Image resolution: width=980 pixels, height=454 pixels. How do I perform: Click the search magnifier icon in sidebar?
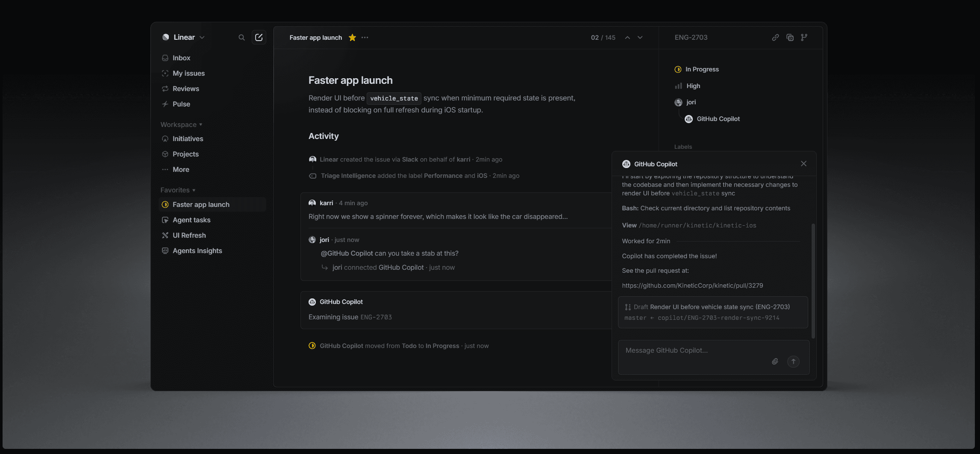click(241, 38)
